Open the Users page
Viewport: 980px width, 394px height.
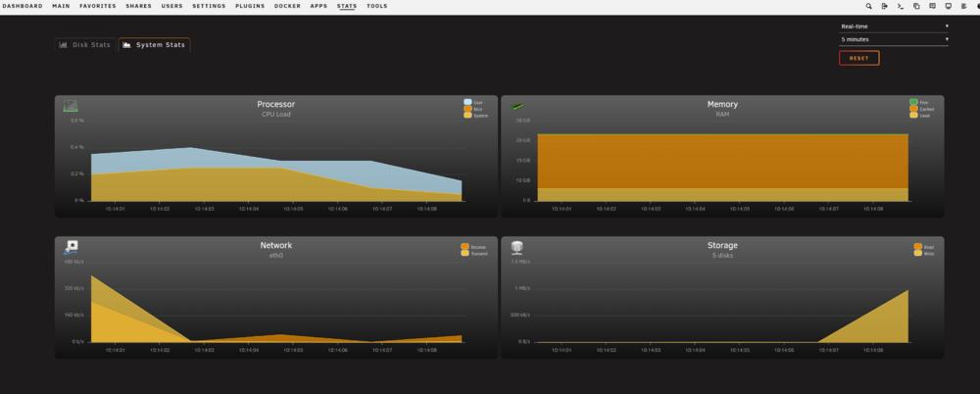pos(171,6)
